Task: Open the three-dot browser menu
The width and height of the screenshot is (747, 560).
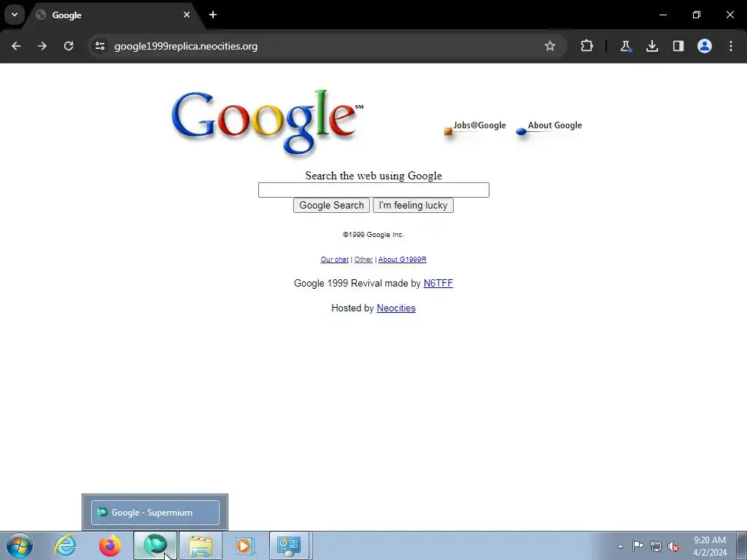Action: 731,46
